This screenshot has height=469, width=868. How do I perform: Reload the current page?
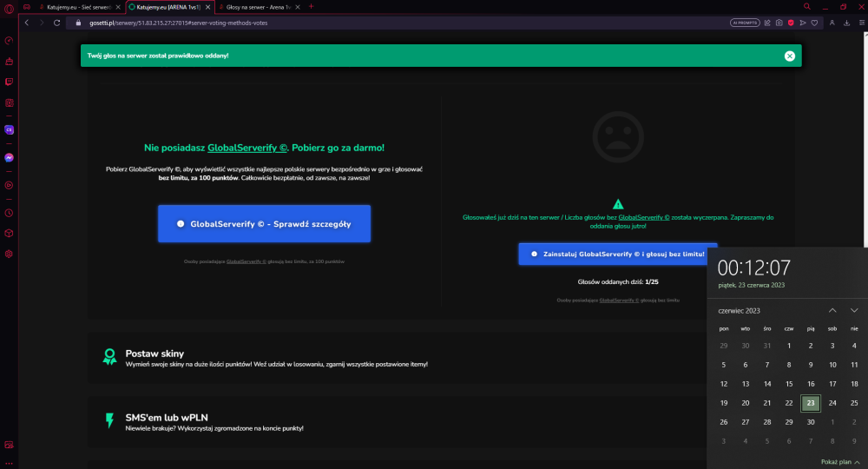click(x=56, y=23)
